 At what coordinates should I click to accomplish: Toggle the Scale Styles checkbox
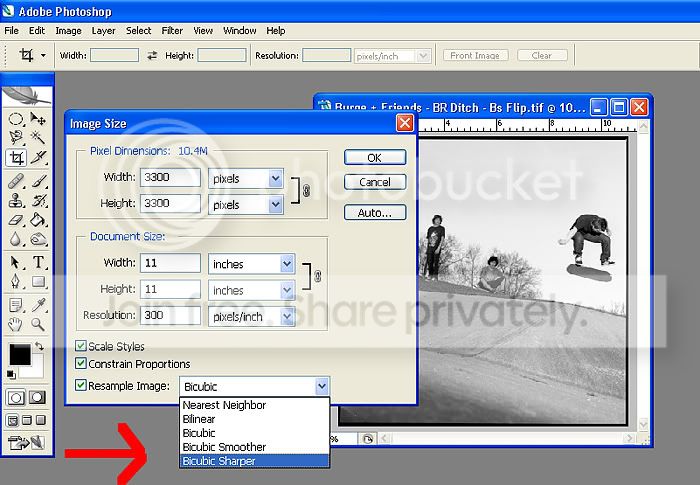(82, 346)
